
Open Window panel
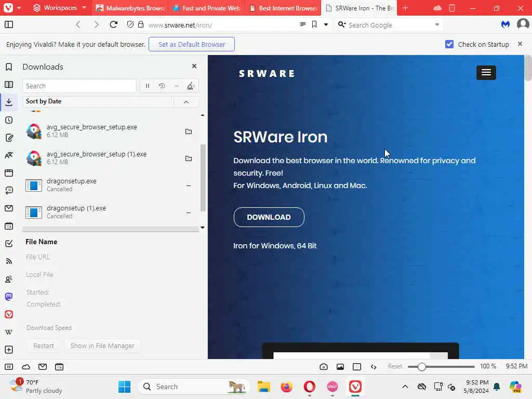point(9,172)
